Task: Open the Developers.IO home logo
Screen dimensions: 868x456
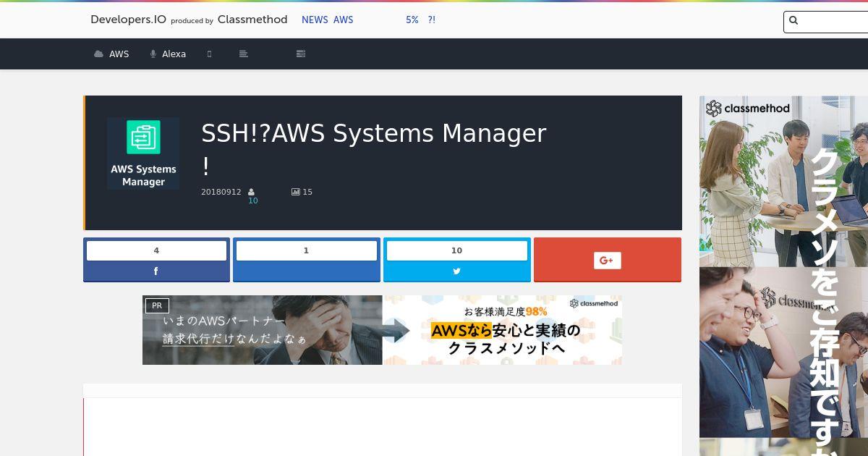Action: pos(128,20)
